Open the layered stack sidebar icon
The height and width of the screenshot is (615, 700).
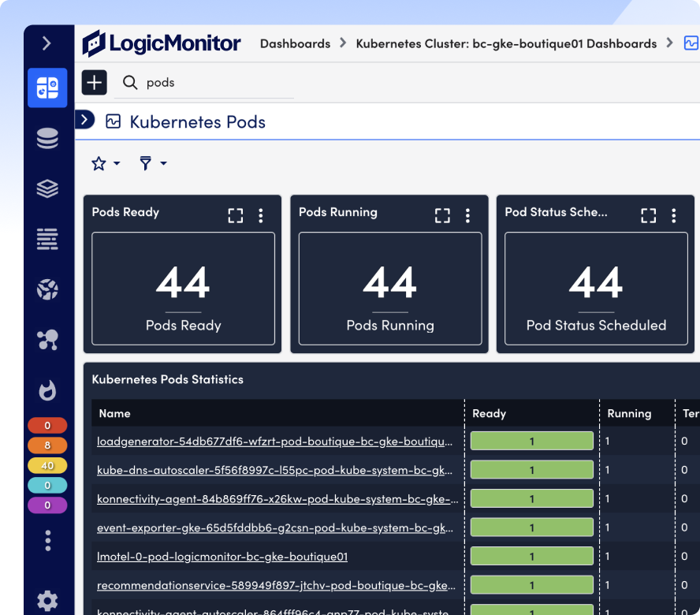tap(47, 188)
